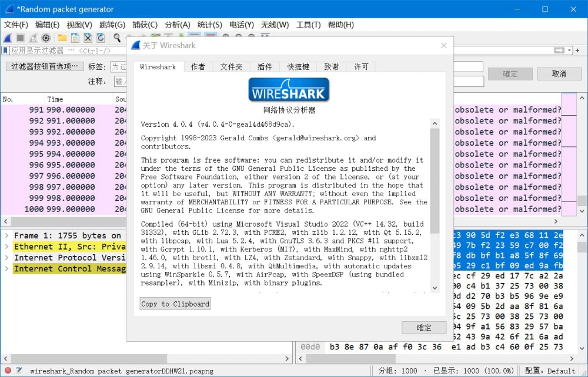588x377 pixels.
Task: Open the display filter history dropdown arrow
Action: (x=570, y=51)
